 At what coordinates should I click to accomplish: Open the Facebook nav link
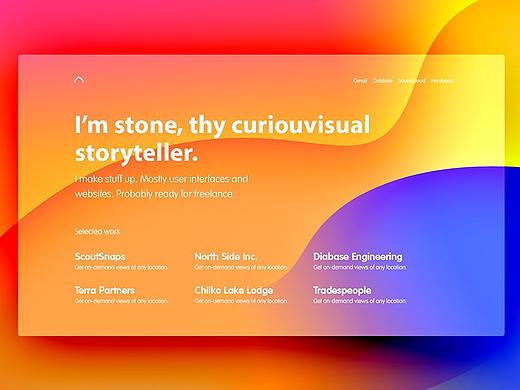442,81
